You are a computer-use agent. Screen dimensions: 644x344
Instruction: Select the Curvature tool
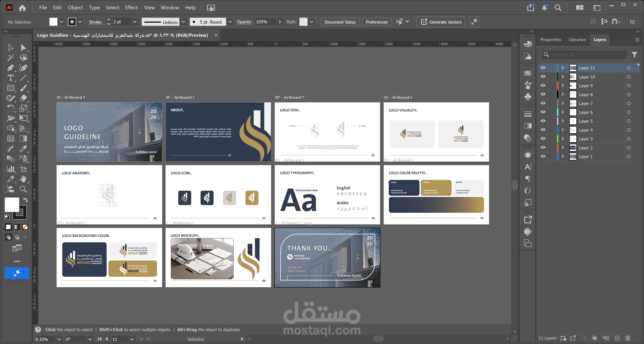[x=23, y=68]
